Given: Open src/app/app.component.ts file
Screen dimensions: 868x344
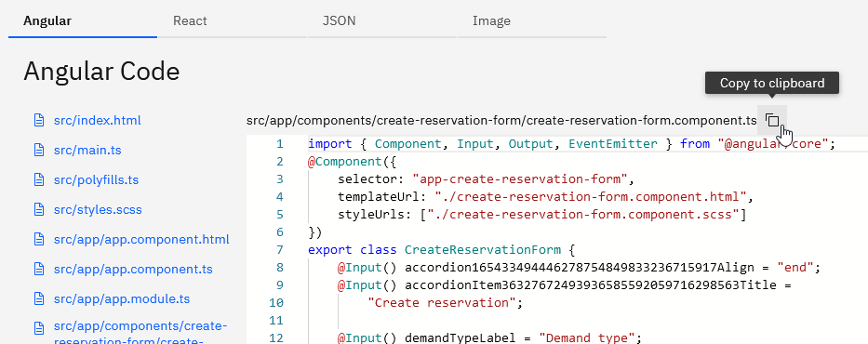Looking at the screenshot, I should click(133, 270).
